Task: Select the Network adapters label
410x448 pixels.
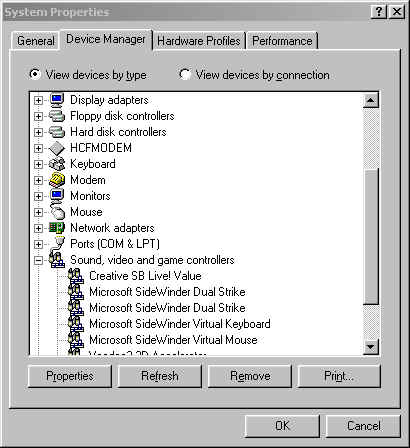Action: (x=112, y=228)
